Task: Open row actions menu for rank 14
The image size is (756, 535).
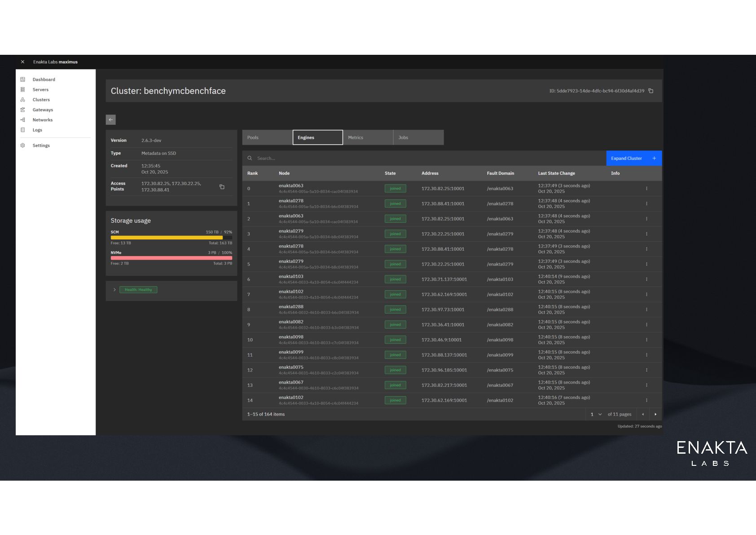Action: click(646, 400)
